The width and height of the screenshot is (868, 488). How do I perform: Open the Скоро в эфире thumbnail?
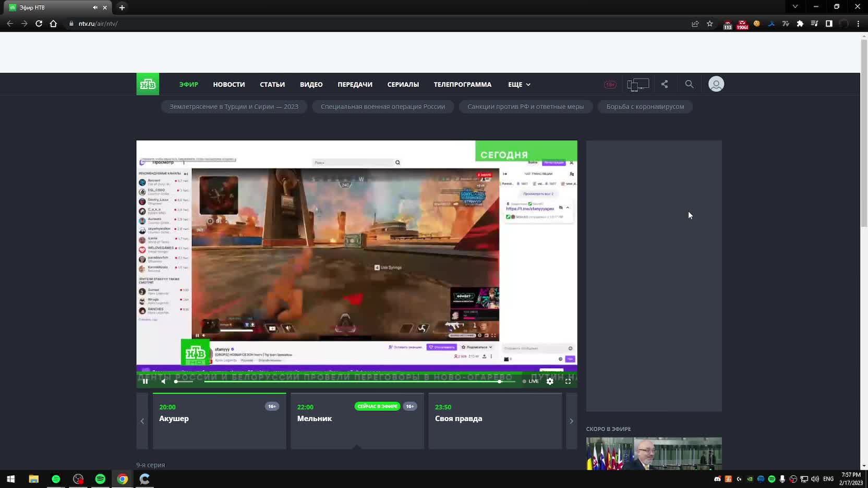point(654,454)
